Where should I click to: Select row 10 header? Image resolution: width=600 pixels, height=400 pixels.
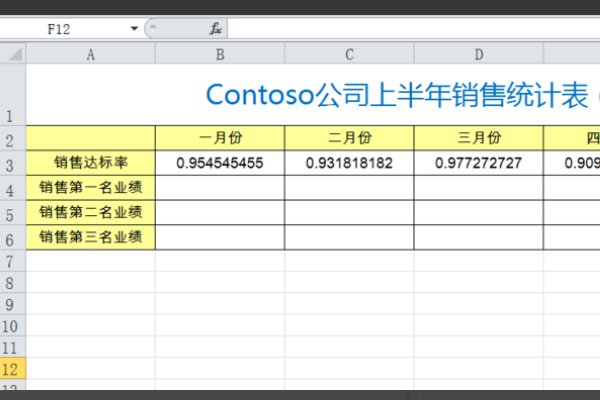(x=13, y=325)
